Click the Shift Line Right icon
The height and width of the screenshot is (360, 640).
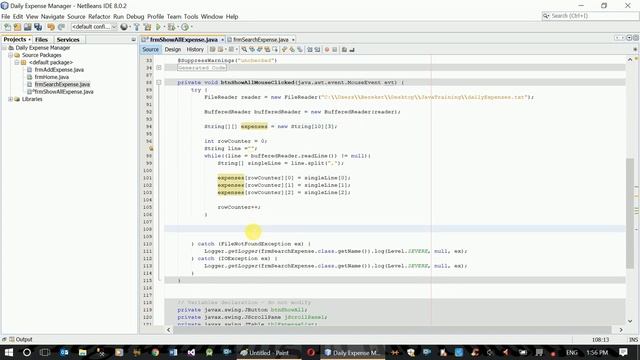tap(318, 49)
